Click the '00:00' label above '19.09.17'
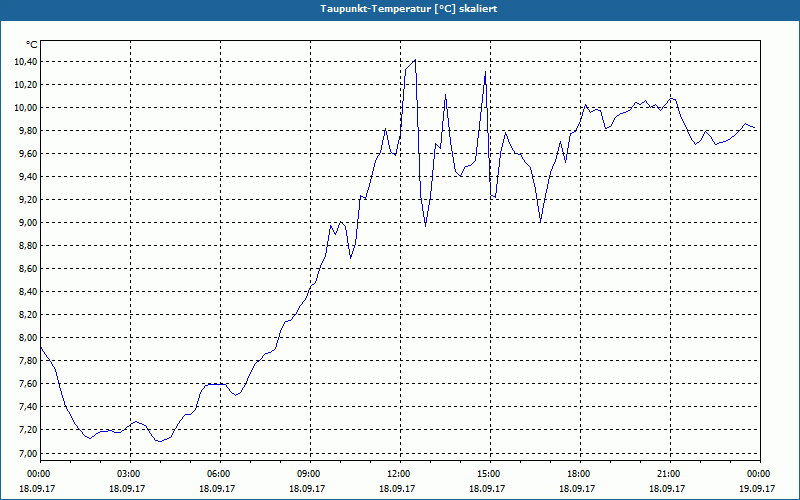800x500 pixels. coord(760,474)
